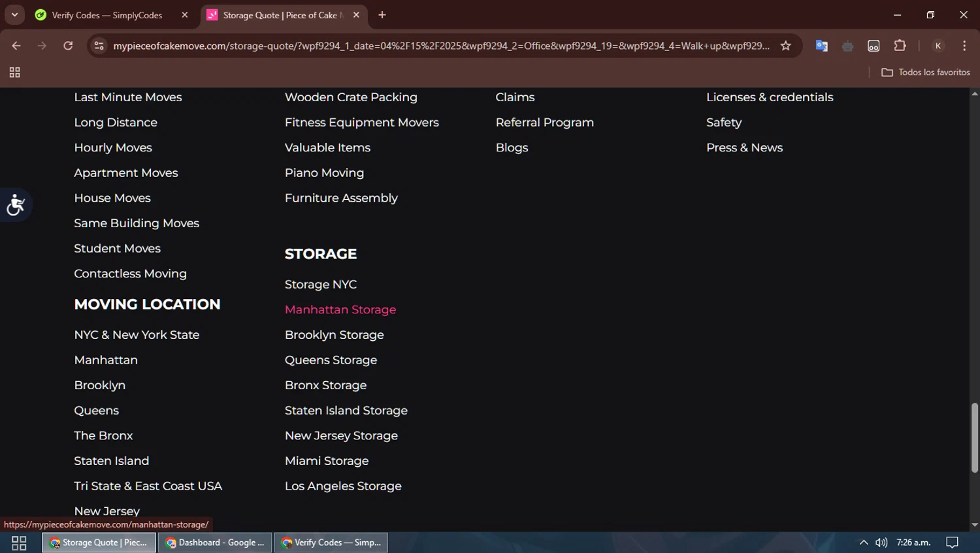Image resolution: width=980 pixels, height=553 pixels.
Task: Open the Windows notification center
Action: (x=953, y=543)
